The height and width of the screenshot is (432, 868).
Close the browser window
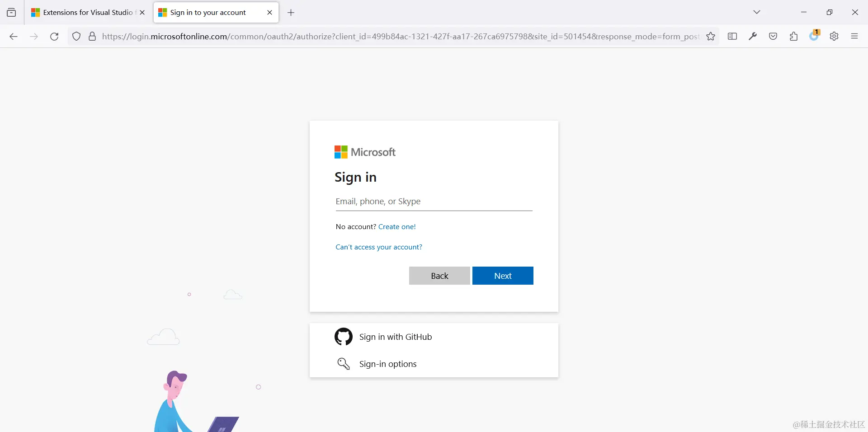click(855, 12)
